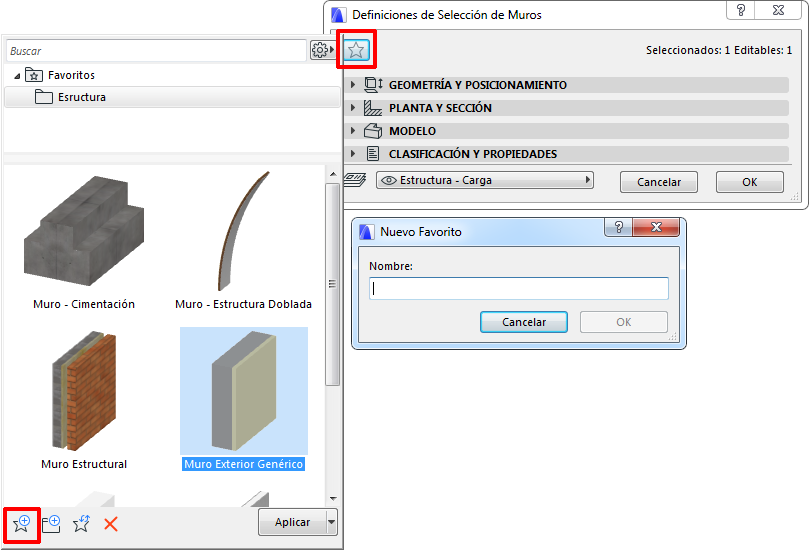The height and width of the screenshot is (556, 809).
Task: Click the Modelo box icon
Action: click(x=373, y=131)
